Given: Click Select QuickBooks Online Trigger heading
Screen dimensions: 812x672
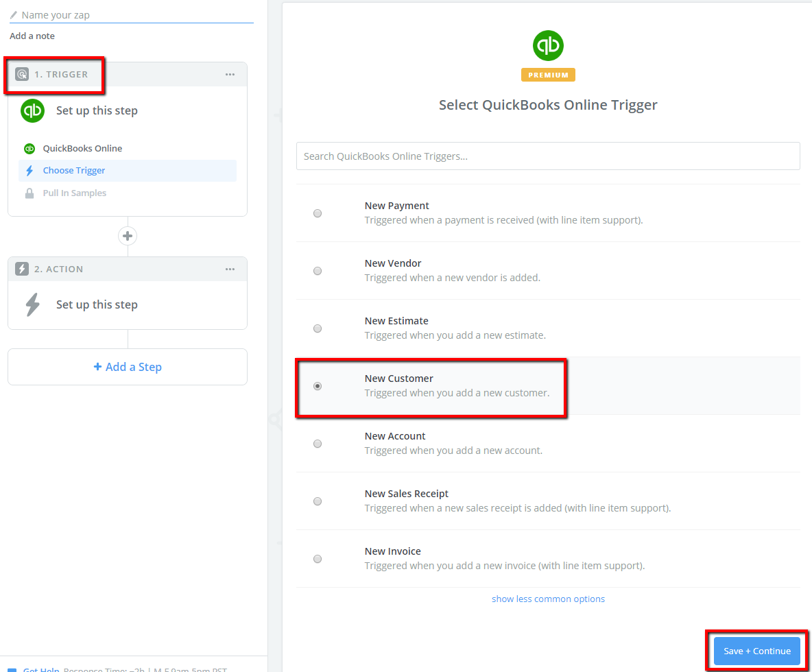Looking at the screenshot, I should 548,105.
